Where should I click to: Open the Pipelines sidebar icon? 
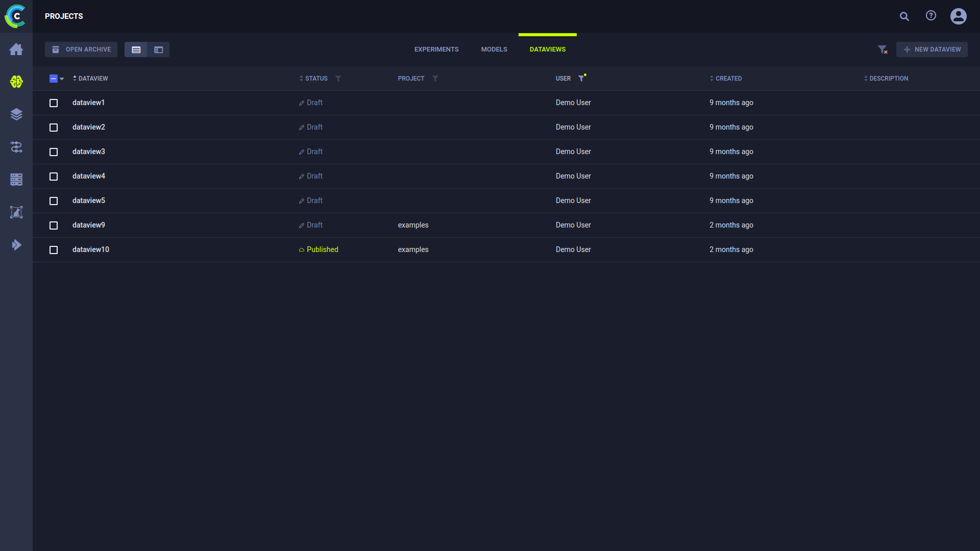(x=16, y=147)
